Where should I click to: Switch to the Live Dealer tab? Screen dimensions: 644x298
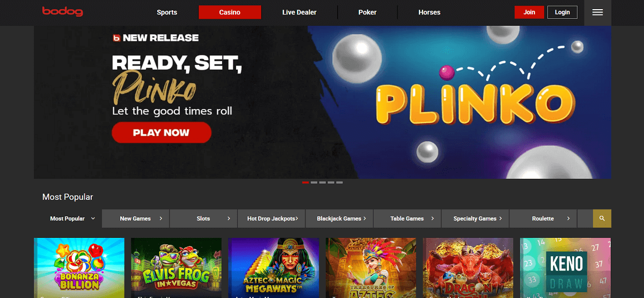coord(299,12)
